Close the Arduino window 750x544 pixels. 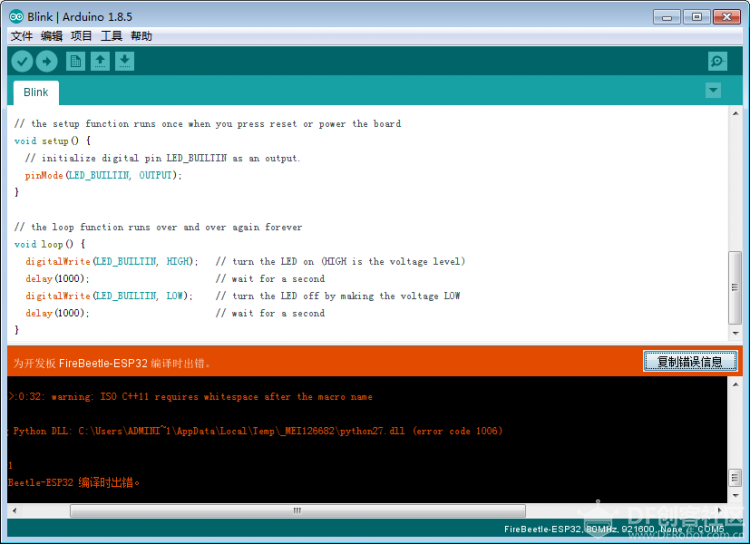click(727, 17)
